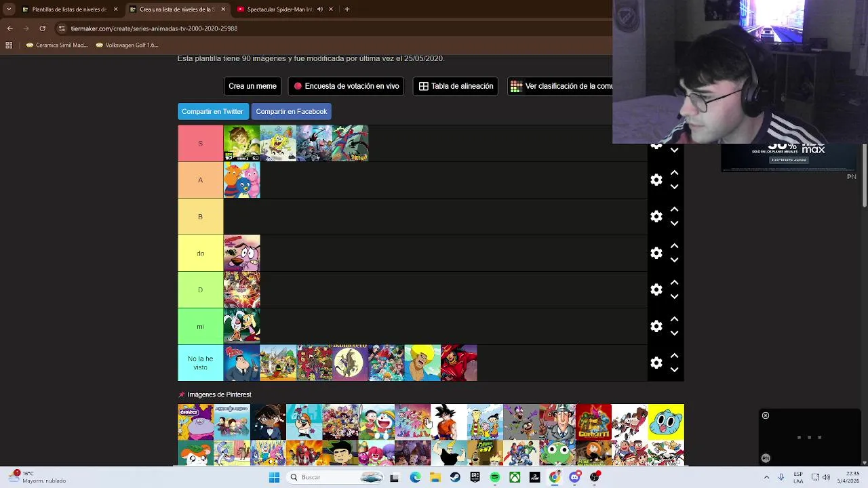Open settings gear for D tier row
Image resolution: width=868 pixels, height=488 pixels.
(656, 289)
